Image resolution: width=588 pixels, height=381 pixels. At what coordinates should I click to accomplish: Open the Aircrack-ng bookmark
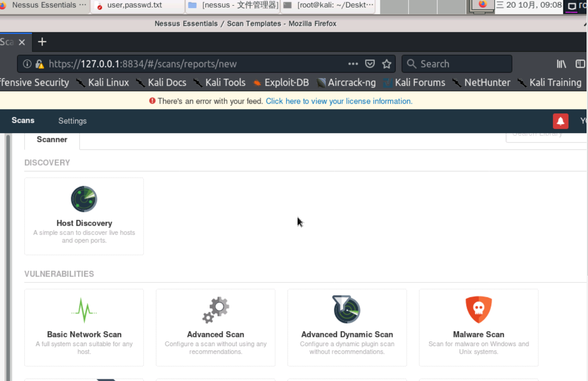pos(346,83)
